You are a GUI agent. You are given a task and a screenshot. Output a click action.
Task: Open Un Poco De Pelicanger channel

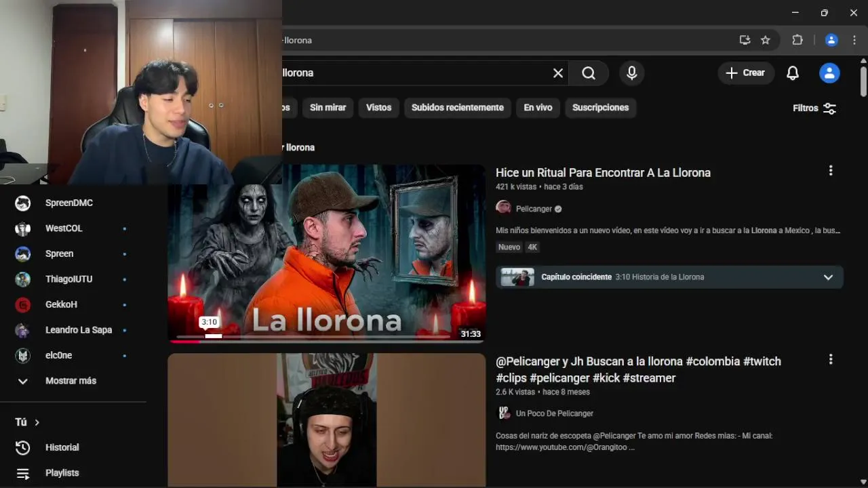555,413
